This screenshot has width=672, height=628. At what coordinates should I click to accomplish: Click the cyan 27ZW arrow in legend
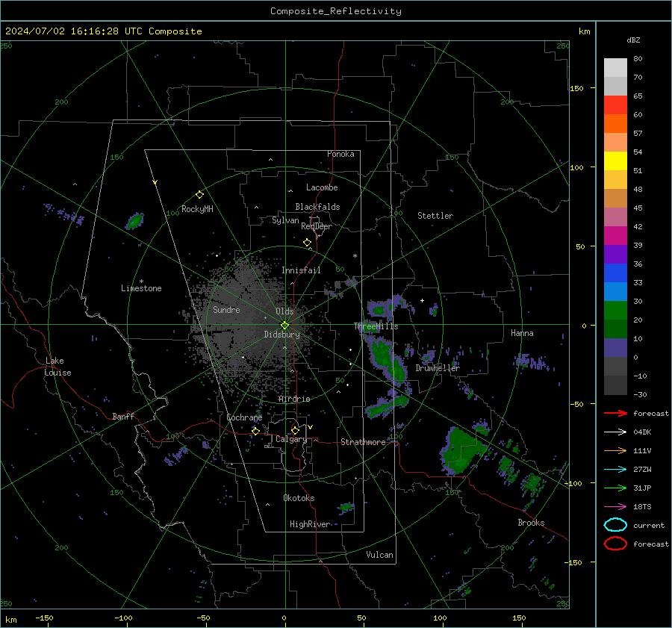(615, 470)
